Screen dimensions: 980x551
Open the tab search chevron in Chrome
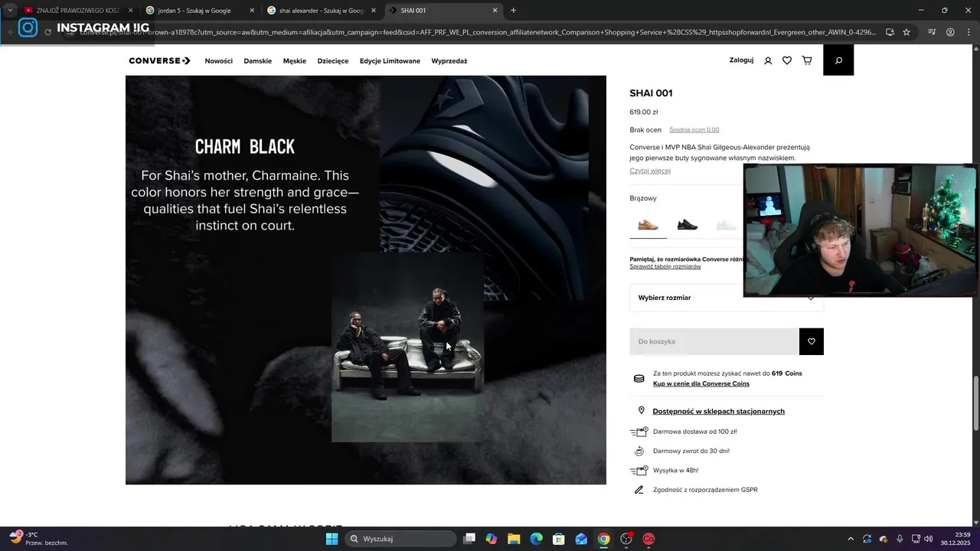point(10,11)
